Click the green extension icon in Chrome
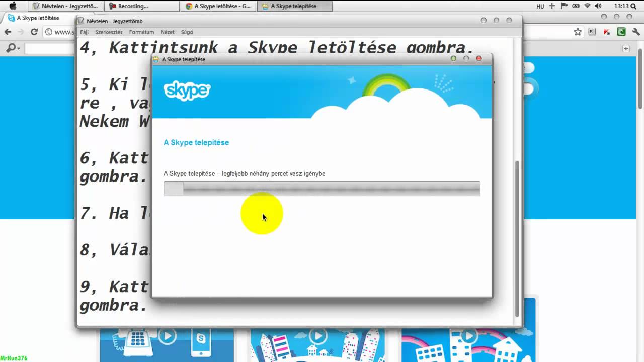This screenshot has width=644, height=362. [621, 32]
